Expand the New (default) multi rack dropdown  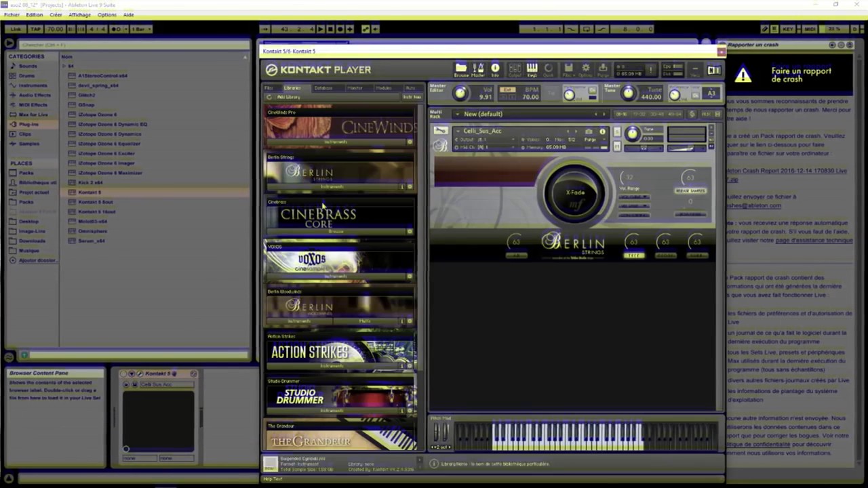pyautogui.click(x=457, y=114)
